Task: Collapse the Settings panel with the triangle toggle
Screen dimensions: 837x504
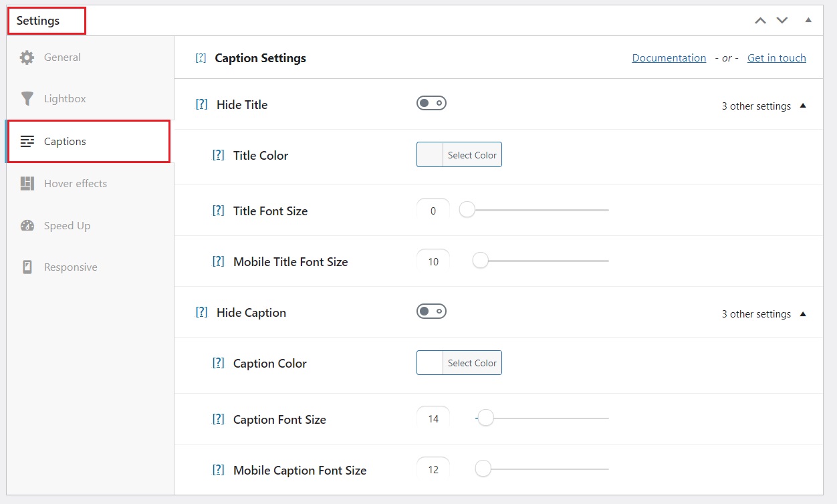Action: click(808, 20)
